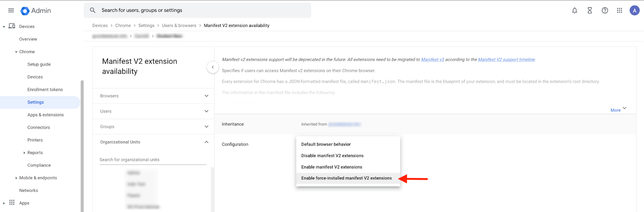Open Enrollment tokens in sidebar
Viewport: 644px width, 212px height.
45,89
